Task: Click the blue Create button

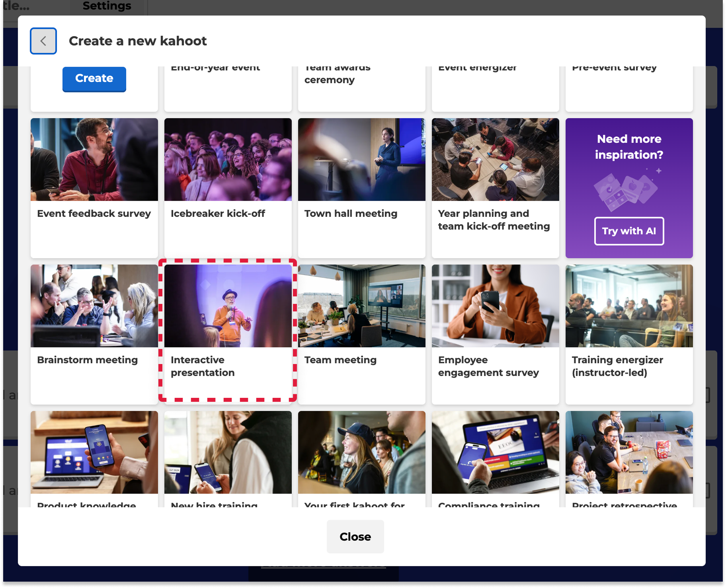Action: pyautogui.click(x=94, y=79)
